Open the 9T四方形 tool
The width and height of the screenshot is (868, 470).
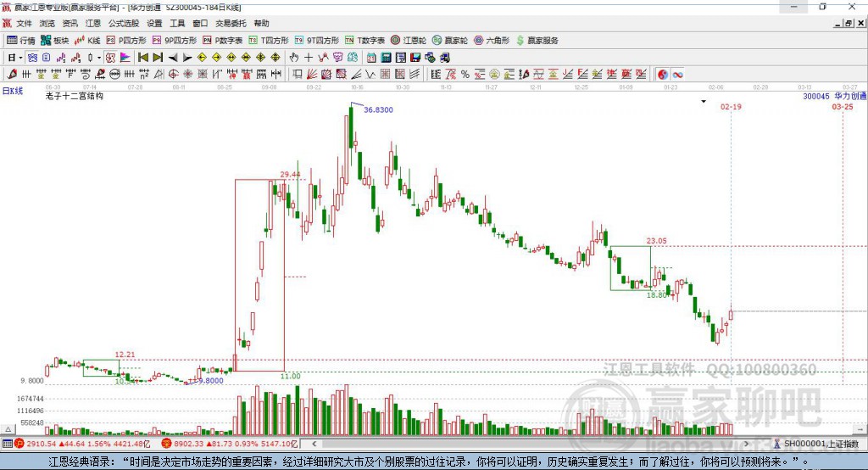tap(317, 41)
